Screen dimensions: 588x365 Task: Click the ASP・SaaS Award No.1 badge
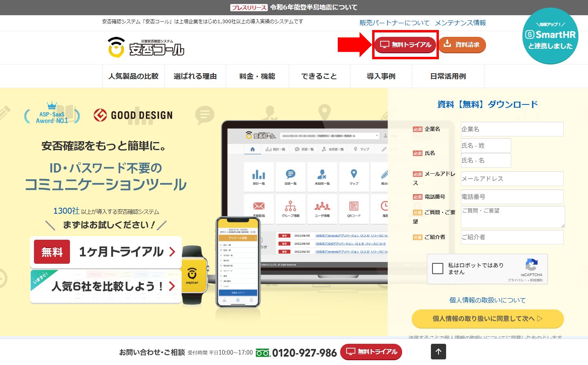point(52,114)
